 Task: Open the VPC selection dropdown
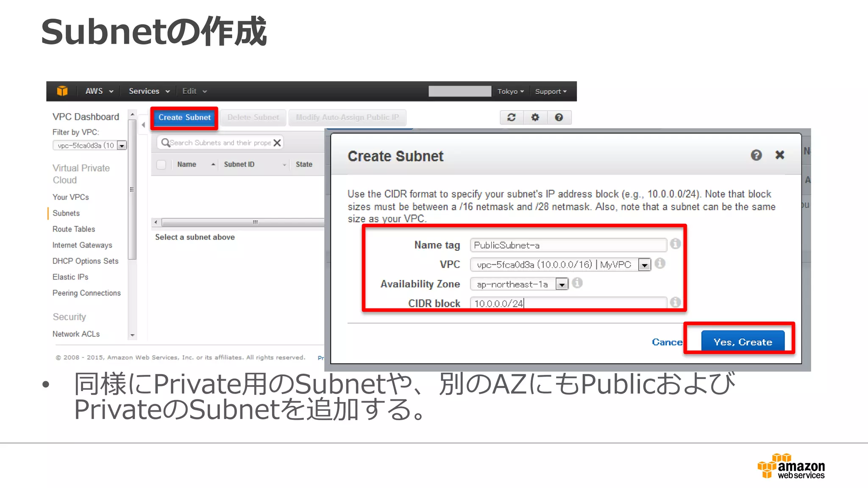[x=560, y=265]
